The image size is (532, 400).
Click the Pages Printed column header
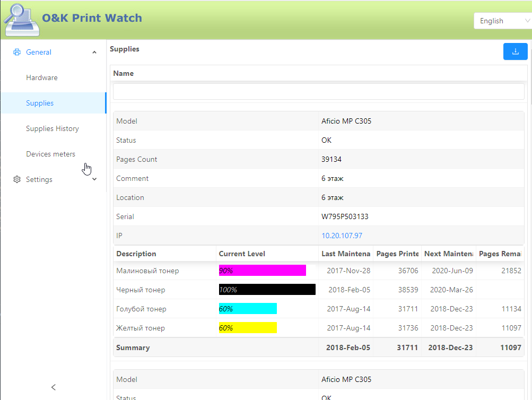pos(397,254)
